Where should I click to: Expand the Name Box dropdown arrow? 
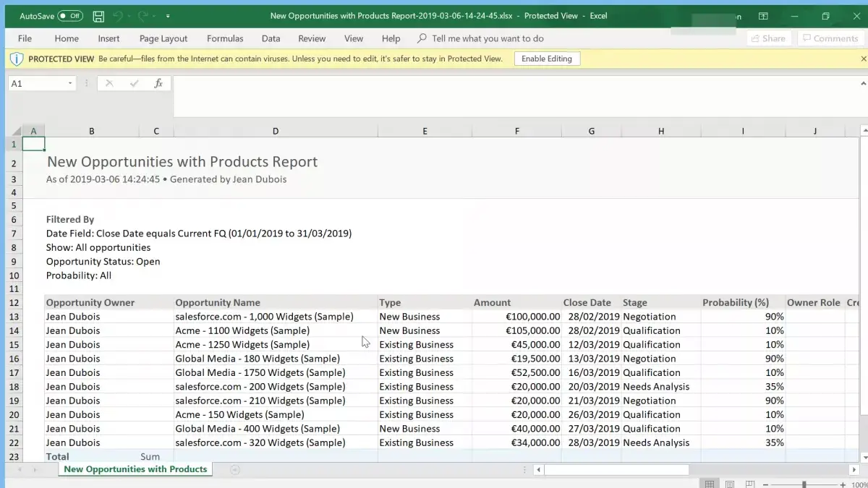[x=70, y=83]
